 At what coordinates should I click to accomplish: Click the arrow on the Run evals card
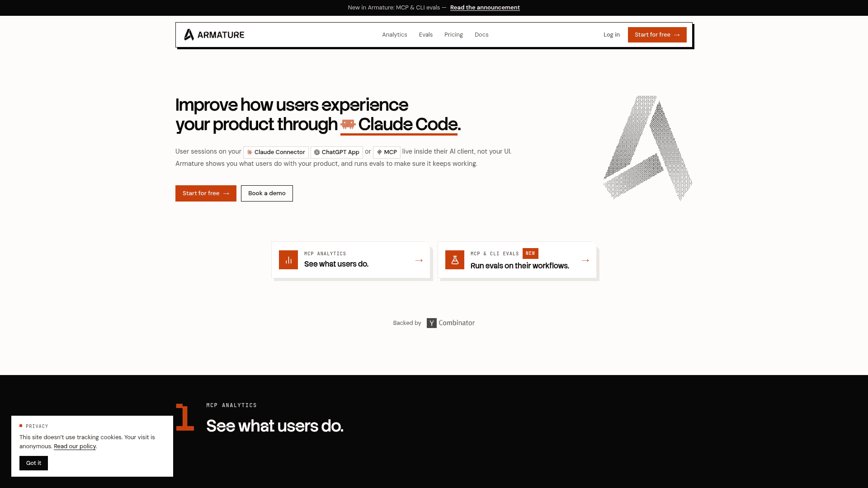click(x=585, y=260)
